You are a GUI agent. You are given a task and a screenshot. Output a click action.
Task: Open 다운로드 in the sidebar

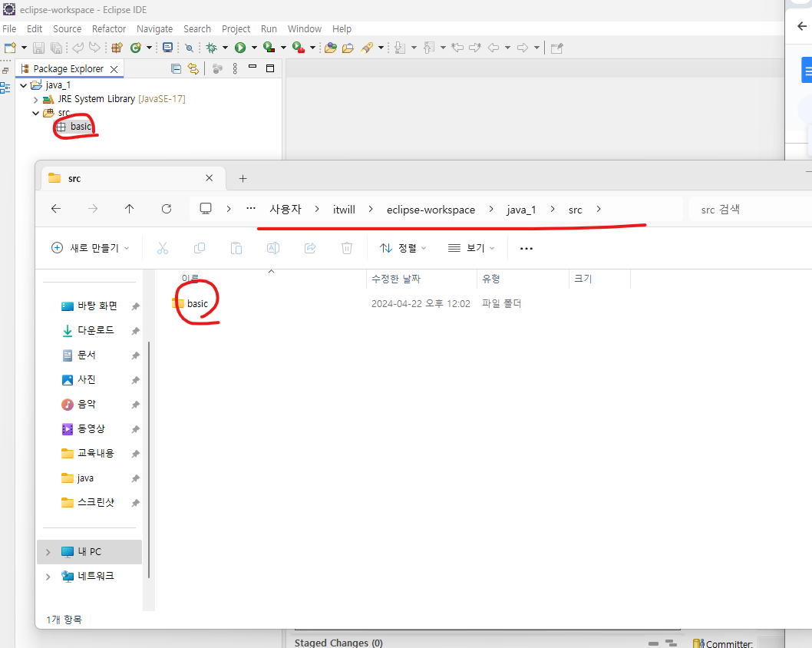[x=96, y=330]
